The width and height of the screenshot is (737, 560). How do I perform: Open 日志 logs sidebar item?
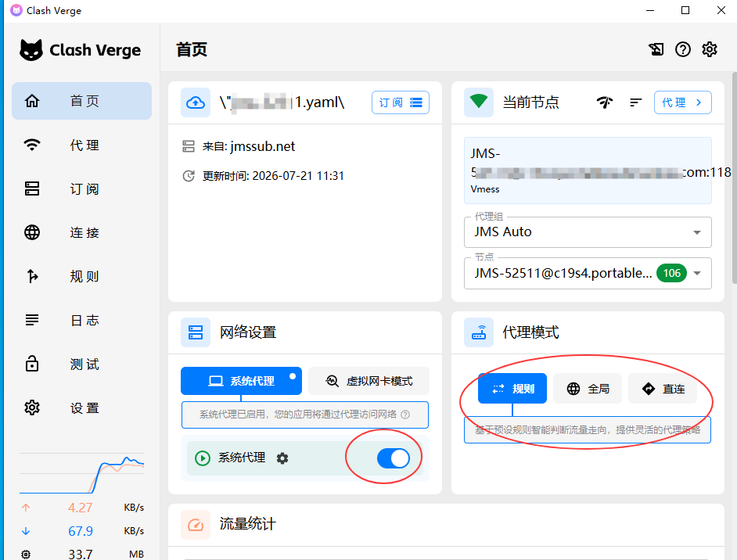click(x=82, y=320)
